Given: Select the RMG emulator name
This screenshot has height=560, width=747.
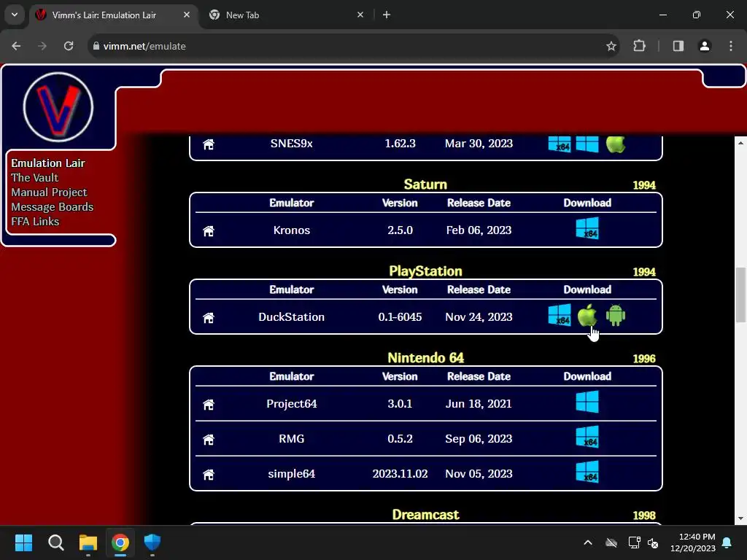Looking at the screenshot, I should coord(292,438).
